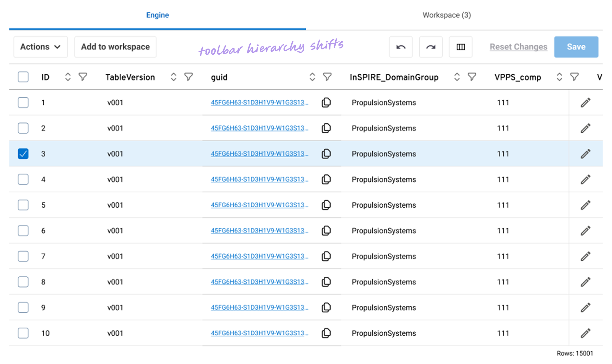This screenshot has height=364, width=612.
Task: Open the column settings icon
Action: pyautogui.click(x=461, y=47)
